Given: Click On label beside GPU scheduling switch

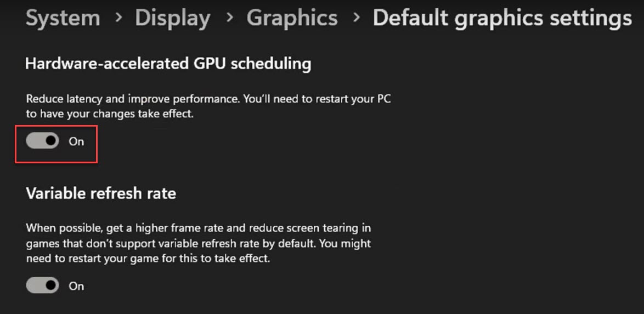Looking at the screenshot, I should pos(76,141).
